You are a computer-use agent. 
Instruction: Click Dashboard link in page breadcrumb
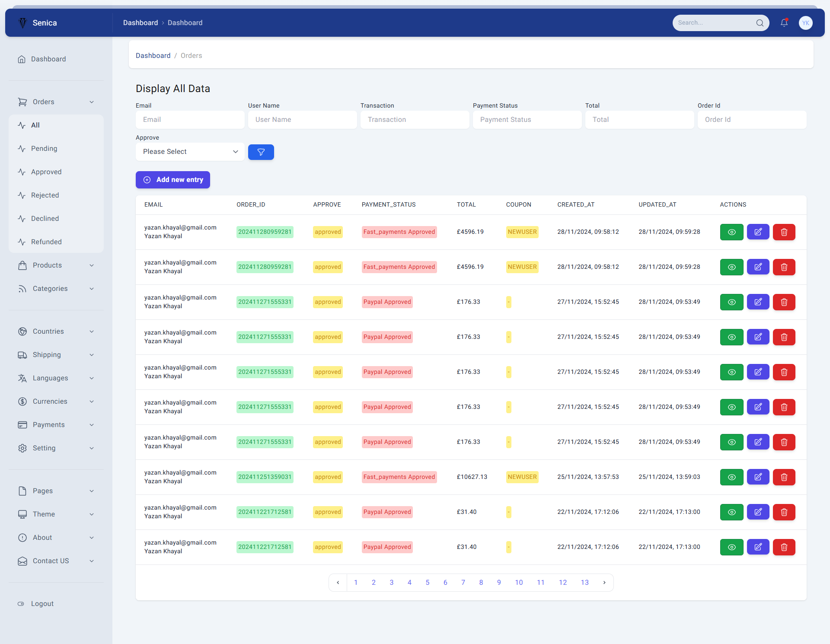click(153, 56)
